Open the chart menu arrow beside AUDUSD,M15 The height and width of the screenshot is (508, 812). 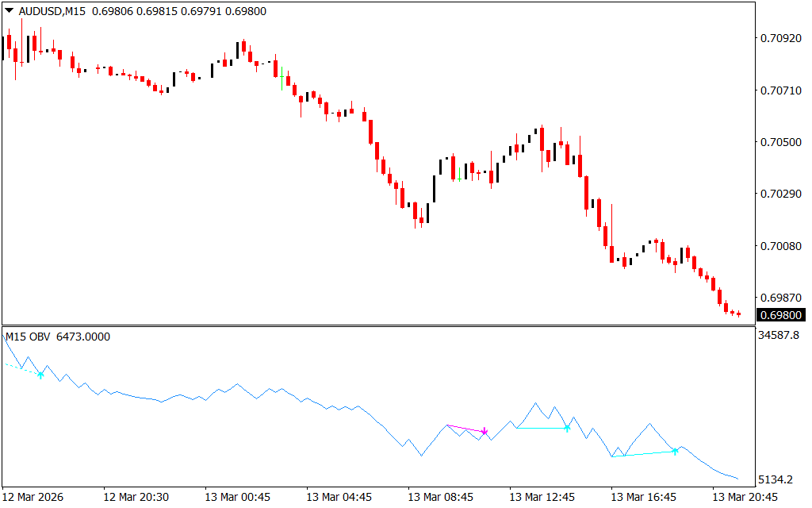click(x=9, y=11)
